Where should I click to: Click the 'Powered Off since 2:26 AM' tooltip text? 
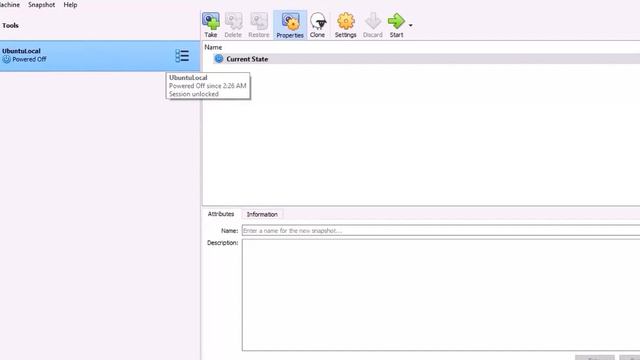207,86
